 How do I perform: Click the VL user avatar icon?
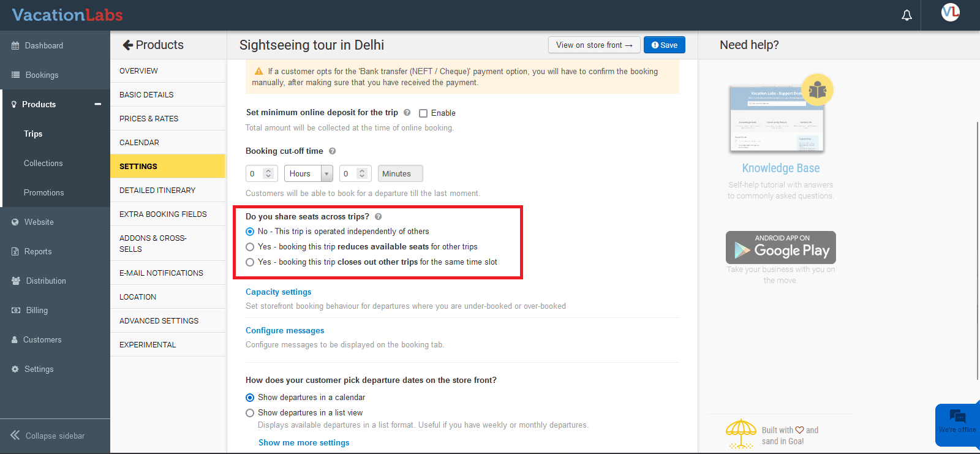pyautogui.click(x=950, y=12)
